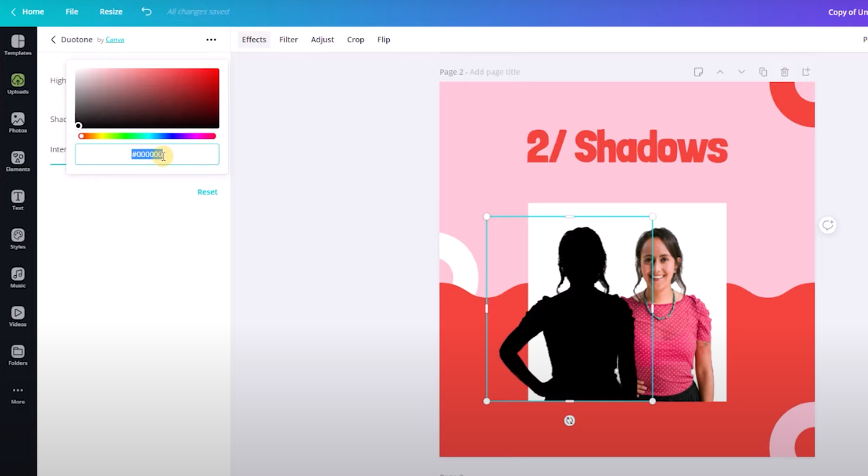Image resolution: width=868 pixels, height=476 pixels.
Task: Click the Add page title field
Action: (495, 72)
